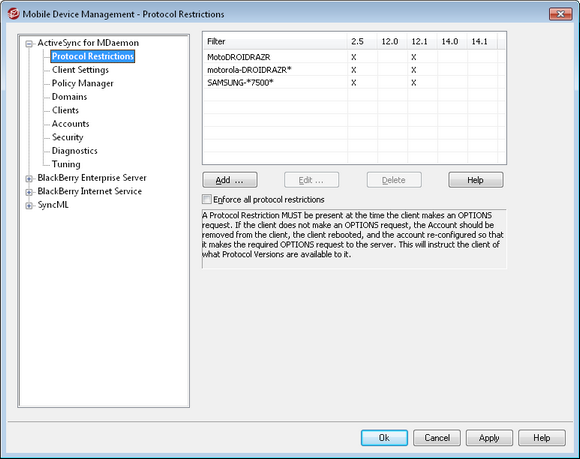Close the Mobile Device Management dialog

560,14
